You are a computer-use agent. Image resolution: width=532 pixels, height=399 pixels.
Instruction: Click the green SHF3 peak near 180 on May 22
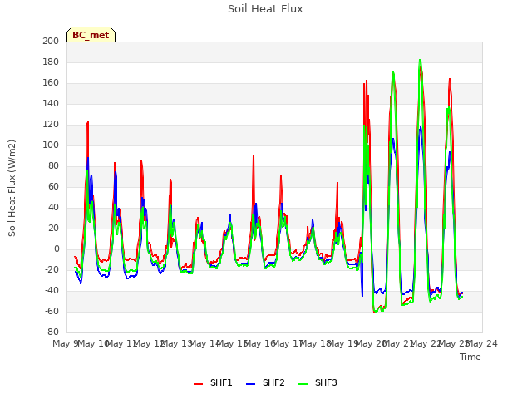pos(420,60)
